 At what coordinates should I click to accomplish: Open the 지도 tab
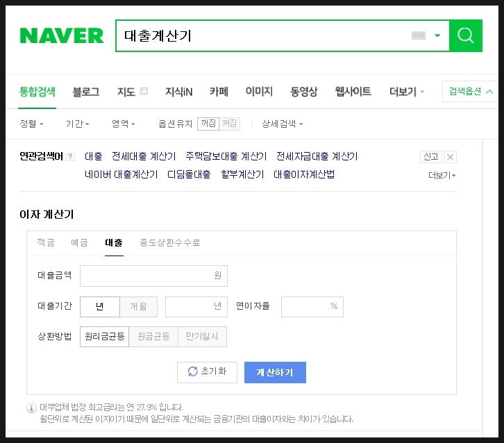tap(126, 92)
